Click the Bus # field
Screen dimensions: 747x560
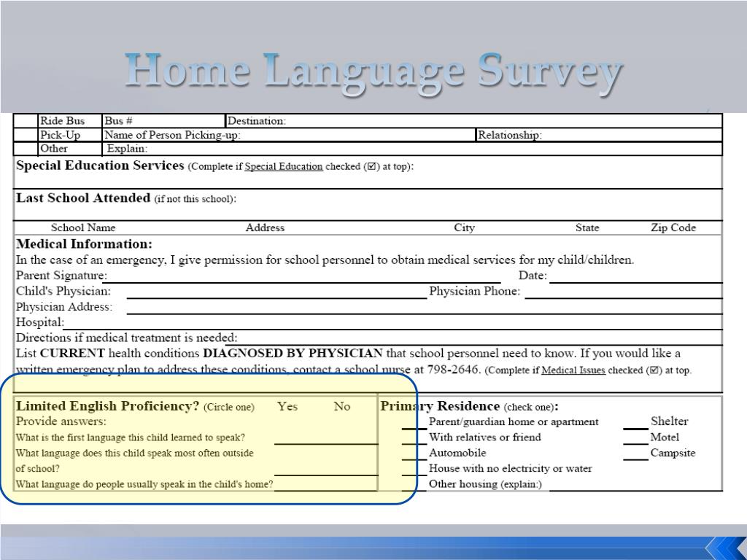pos(164,121)
